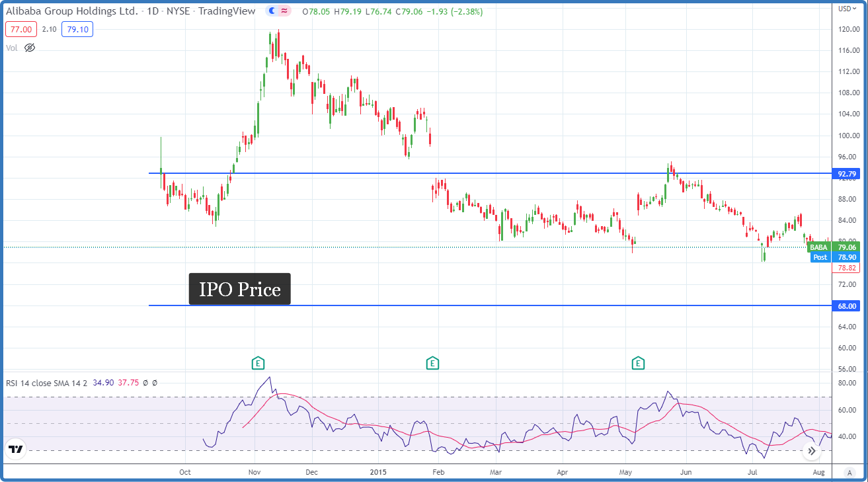Click the earnings E marker above November
The width and height of the screenshot is (868, 482).
(257, 362)
